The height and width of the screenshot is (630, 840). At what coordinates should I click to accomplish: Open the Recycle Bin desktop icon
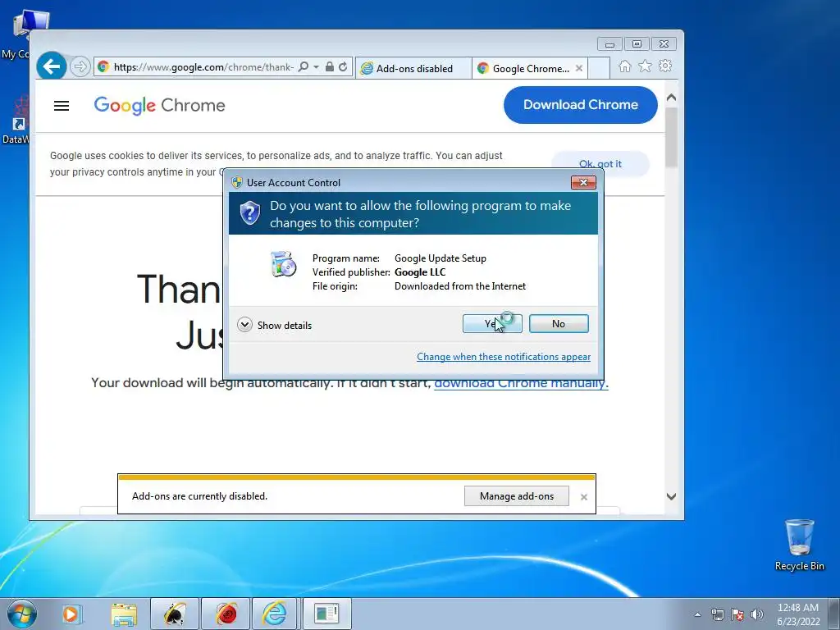tap(799, 546)
